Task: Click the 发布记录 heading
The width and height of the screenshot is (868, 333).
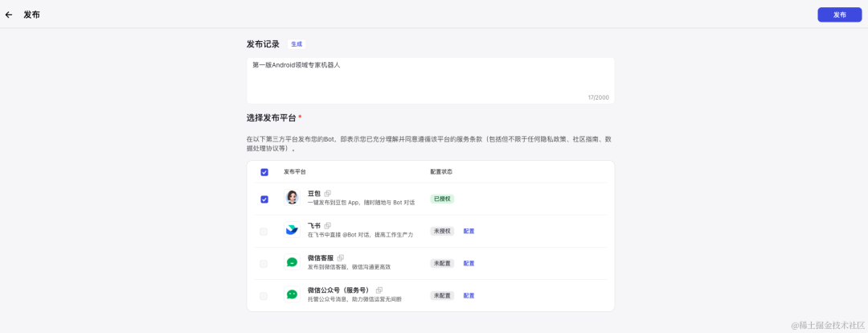Action: coord(263,44)
